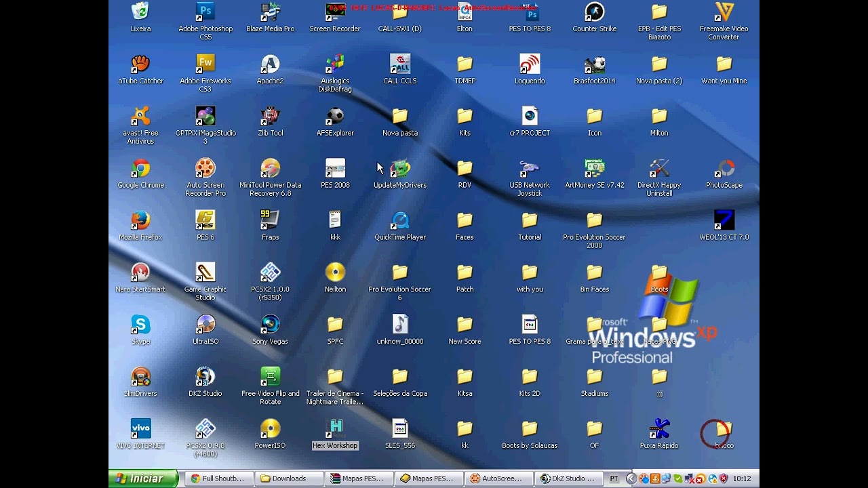Select PCSX2 1.0.0 (r5350) icon

(x=270, y=272)
